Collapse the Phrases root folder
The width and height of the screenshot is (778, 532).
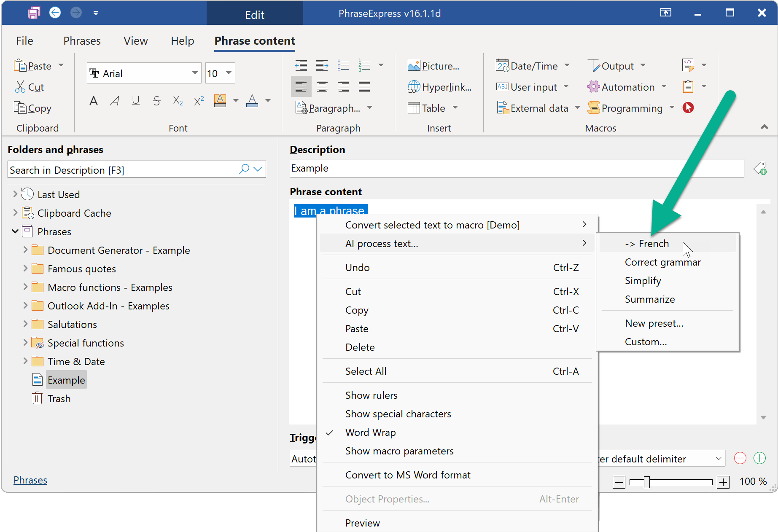[x=15, y=231]
